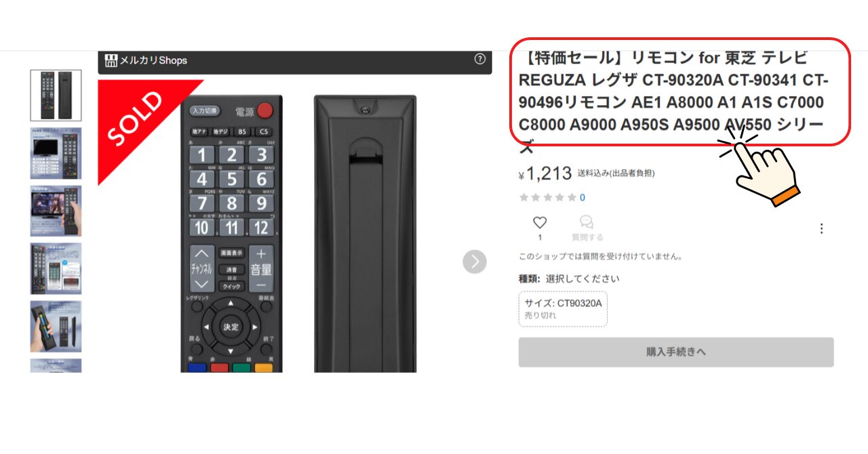The height and width of the screenshot is (454, 868).
Task: Click the product title text
Action: tap(673, 102)
